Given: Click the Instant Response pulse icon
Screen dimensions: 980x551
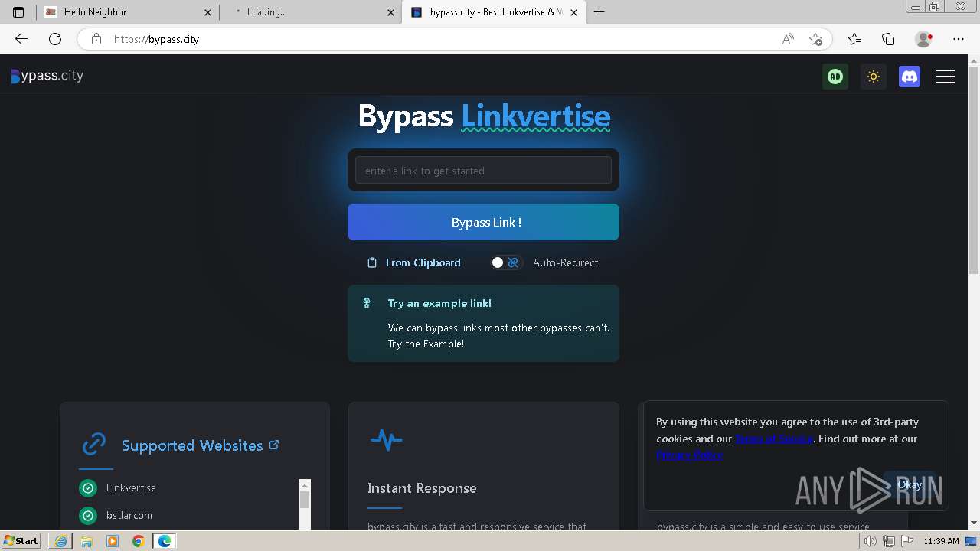Looking at the screenshot, I should pyautogui.click(x=386, y=439).
